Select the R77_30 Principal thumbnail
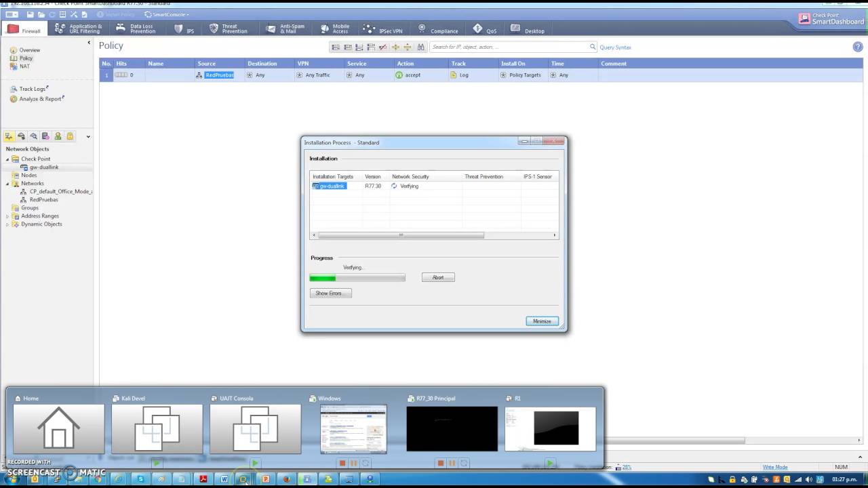This screenshot has width=868, height=488. [x=452, y=428]
